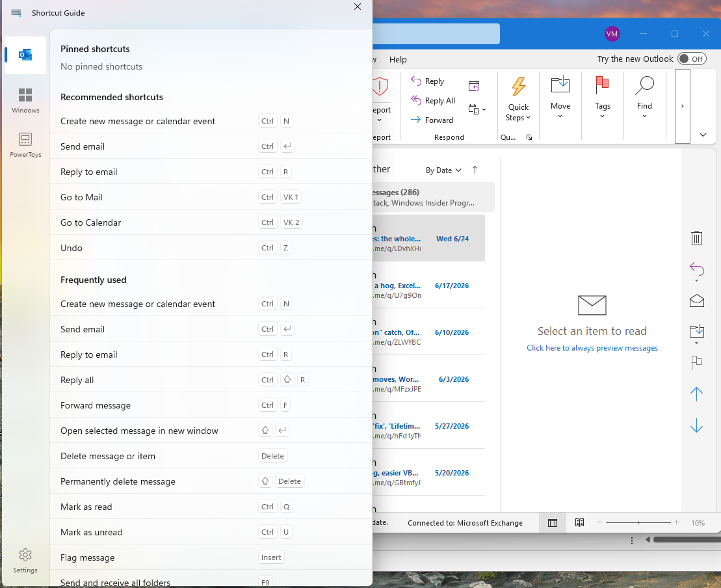Click Move to folder icon in side toolbar
The width and height of the screenshot is (721, 588).
tap(697, 331)
